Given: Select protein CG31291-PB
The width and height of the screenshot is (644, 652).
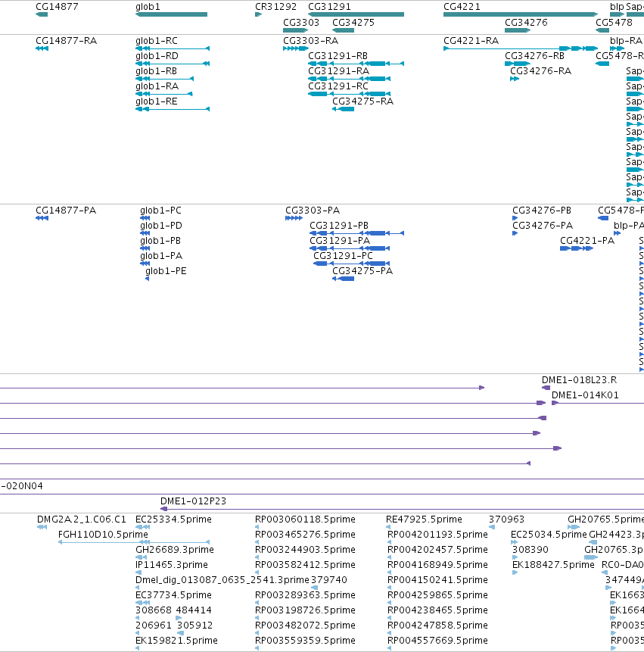Looking at the screenshot, I should (339, 226).
